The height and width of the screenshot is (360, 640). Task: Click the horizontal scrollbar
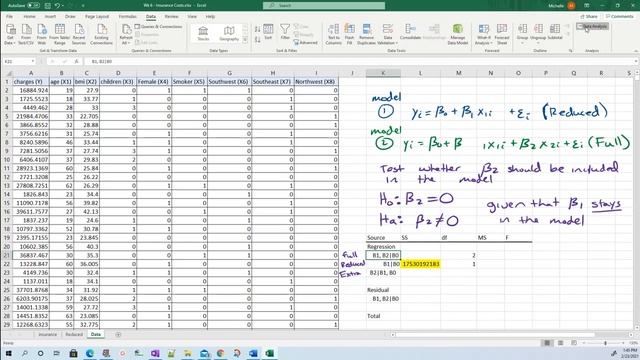click(495, 335)
